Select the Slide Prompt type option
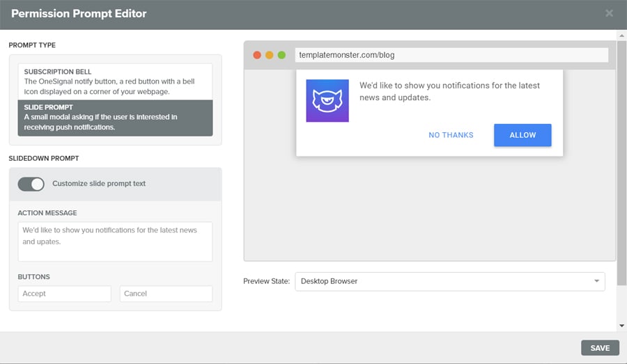 115,118
